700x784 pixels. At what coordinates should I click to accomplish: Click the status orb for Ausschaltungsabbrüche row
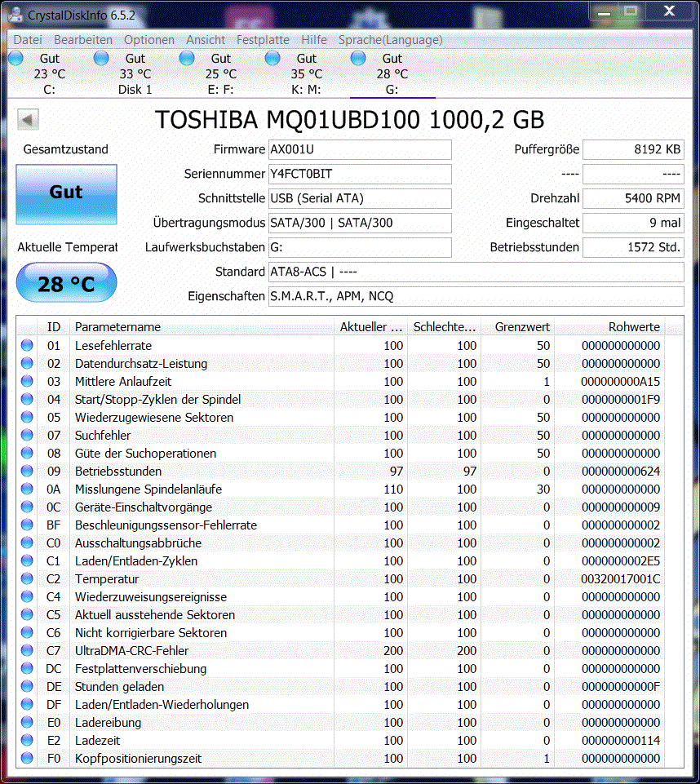27,543
